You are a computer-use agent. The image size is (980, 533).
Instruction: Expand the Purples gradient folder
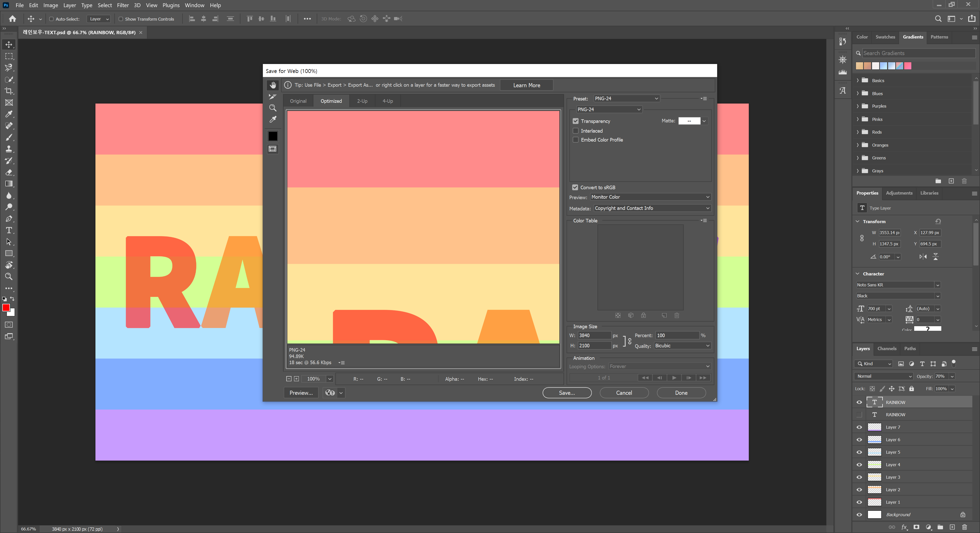tap(857, 106)
